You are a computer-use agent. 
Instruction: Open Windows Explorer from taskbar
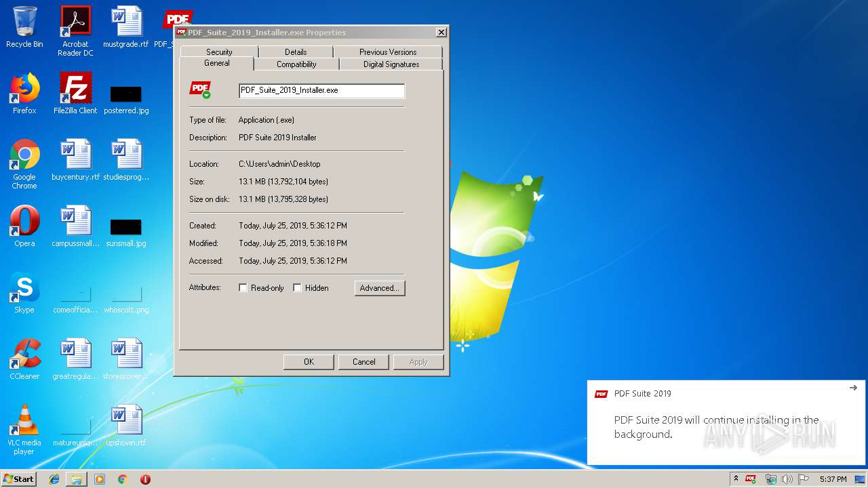pyautogui.click(x=77, y=479)
